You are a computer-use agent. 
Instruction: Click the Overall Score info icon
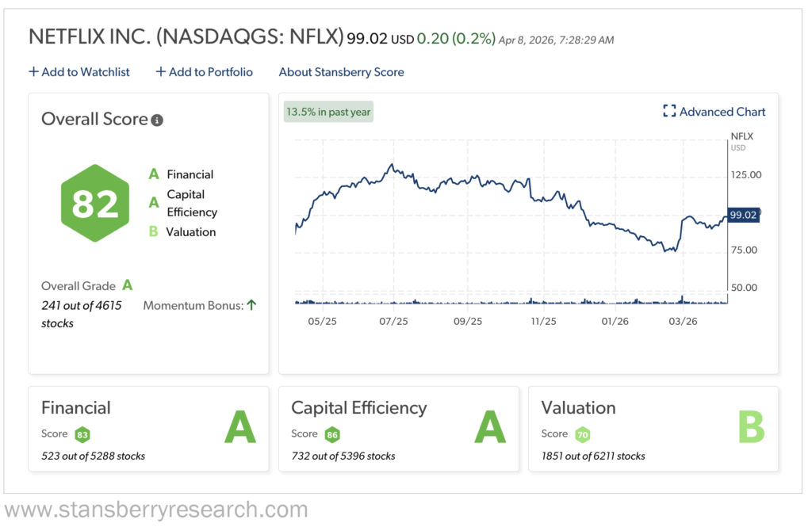point(157,120)
